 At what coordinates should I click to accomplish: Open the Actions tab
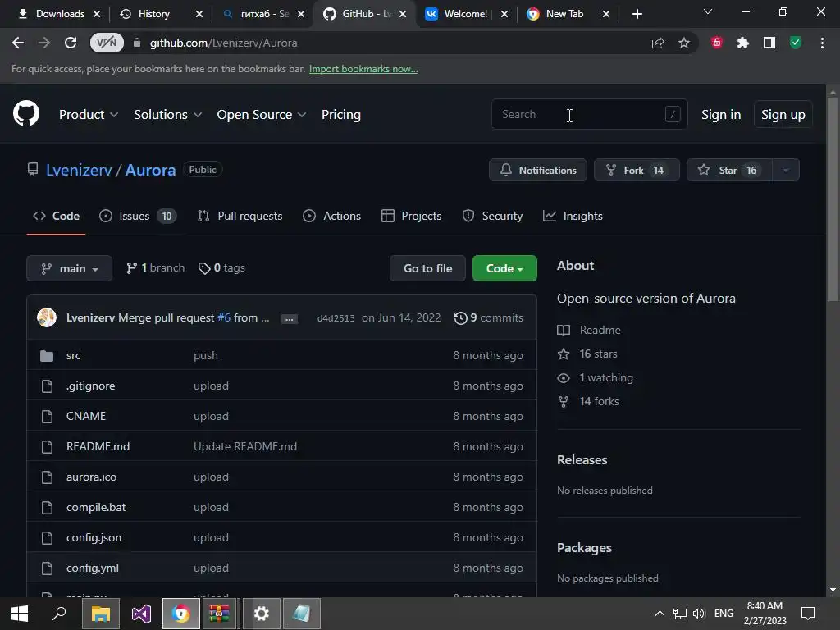click(331, 216)
